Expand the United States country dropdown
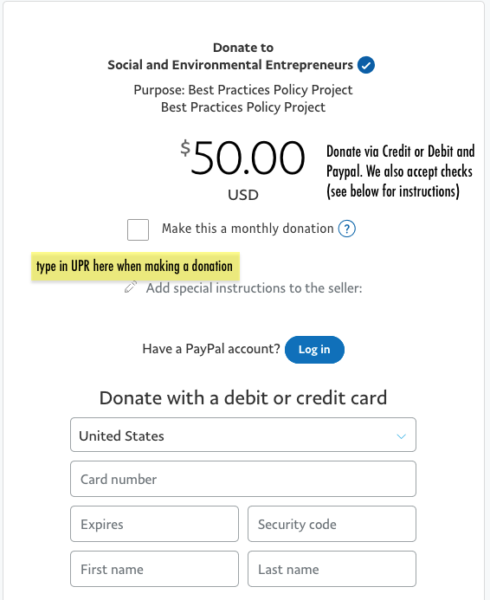This screenshot has height=600, width=490. (243, 435)
